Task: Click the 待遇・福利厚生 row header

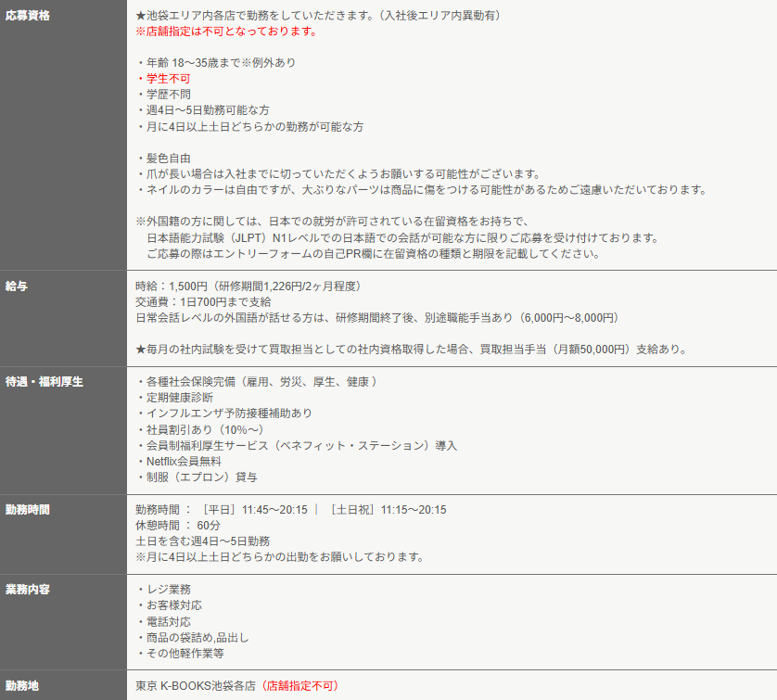Action: point(63,430)
